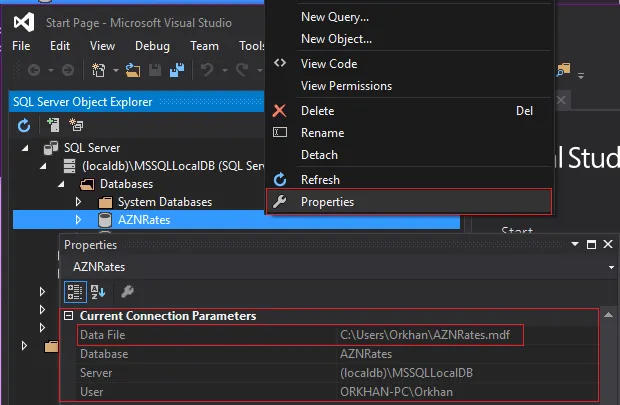Screen dimensions: 620x405
Task: Choose New Object... from context menu
Action: 409,39
